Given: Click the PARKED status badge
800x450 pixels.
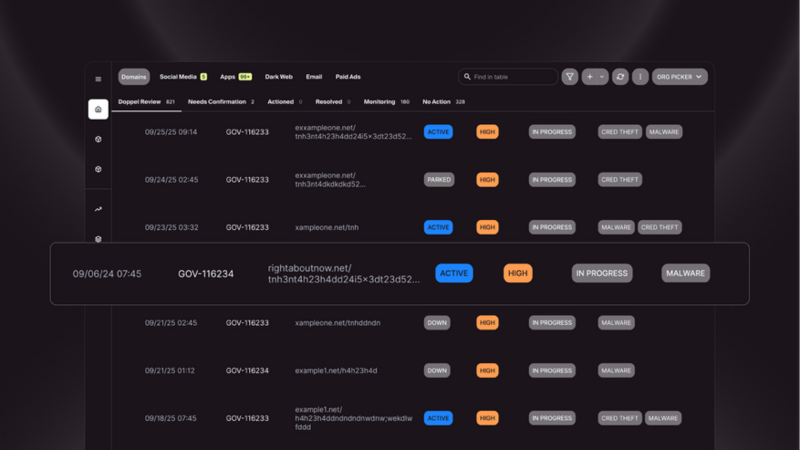Looking at the screenshot, I should [438, 180].
